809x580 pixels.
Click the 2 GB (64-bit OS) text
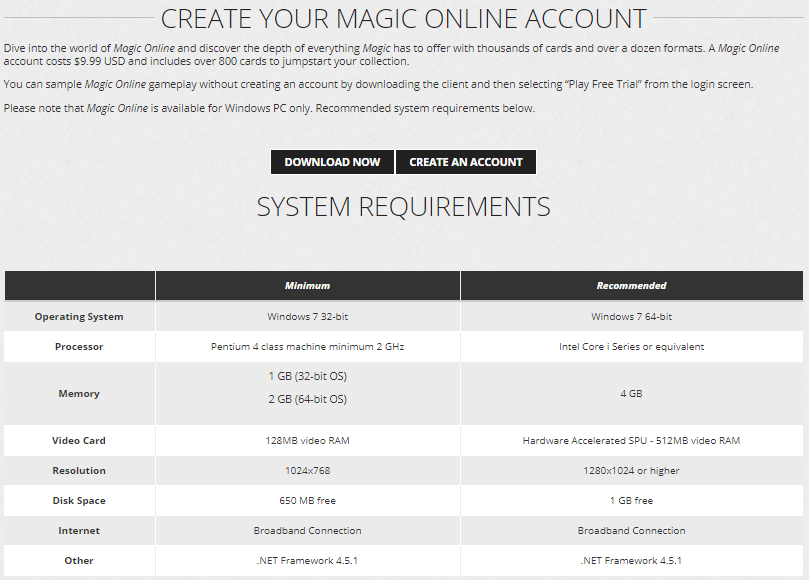tap(308, 399)
